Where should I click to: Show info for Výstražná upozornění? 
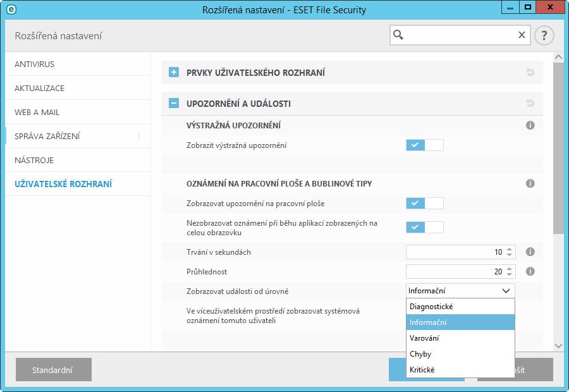point(530,125)
